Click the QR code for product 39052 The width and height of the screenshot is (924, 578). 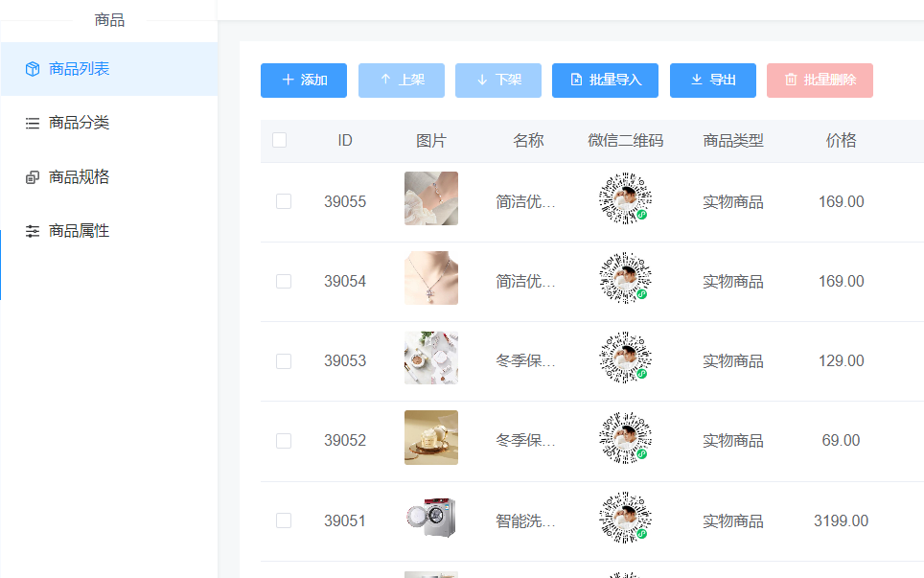pos(625,438)
